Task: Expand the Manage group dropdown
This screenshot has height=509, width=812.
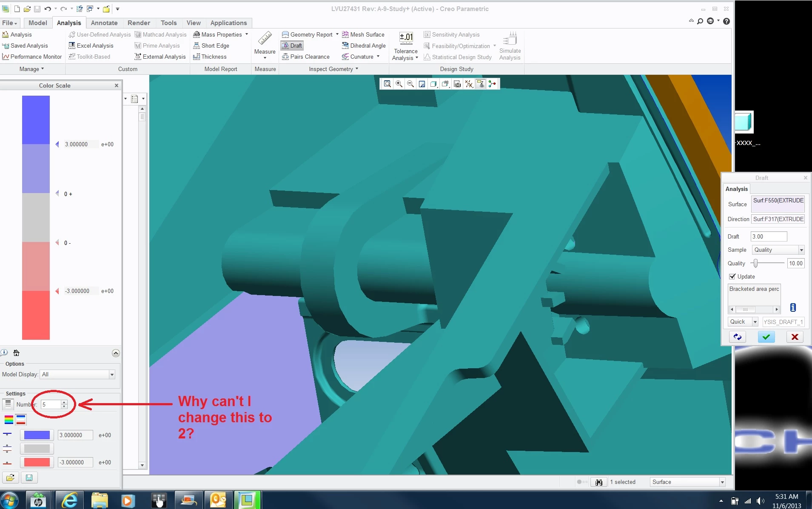Action: [x=32, y=69]
